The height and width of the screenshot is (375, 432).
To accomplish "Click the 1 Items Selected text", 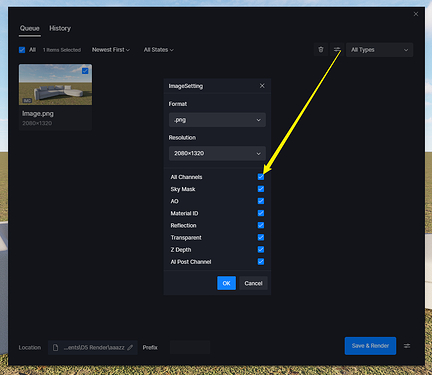I will point(62,50).
